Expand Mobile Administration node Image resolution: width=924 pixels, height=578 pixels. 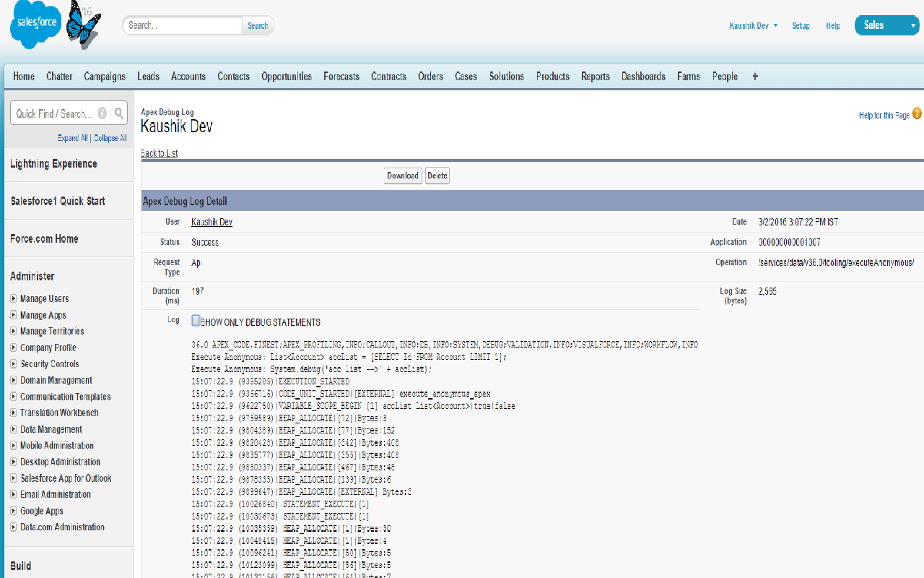[14, 445]
